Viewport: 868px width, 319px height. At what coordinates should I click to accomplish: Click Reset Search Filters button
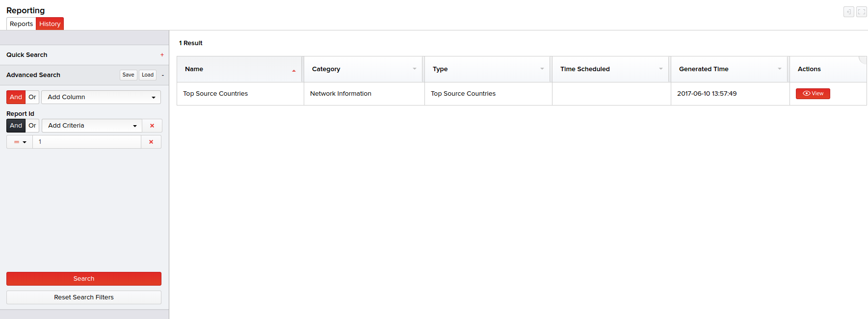(x=84, y=297)
